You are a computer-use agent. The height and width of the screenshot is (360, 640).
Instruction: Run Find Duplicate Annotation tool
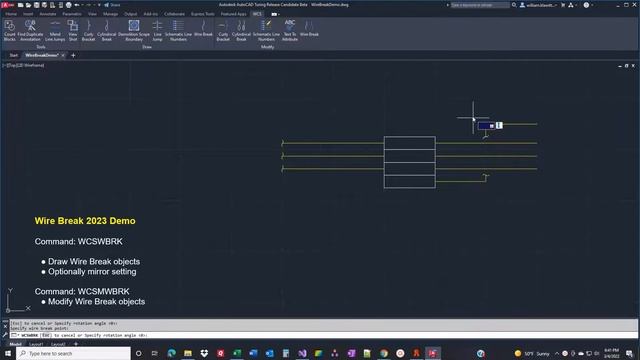coord(30,31)
